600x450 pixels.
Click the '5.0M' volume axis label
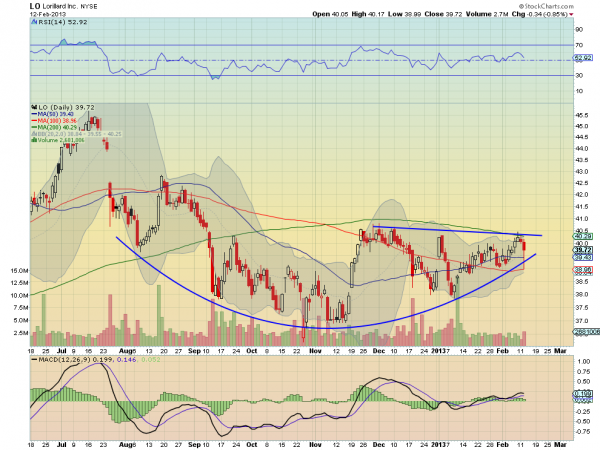(x=21, y=321)
